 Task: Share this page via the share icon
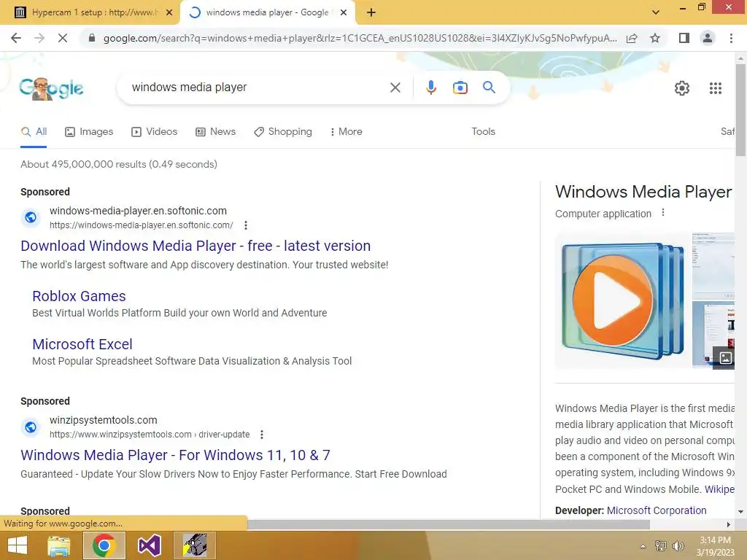coord(632,38)
